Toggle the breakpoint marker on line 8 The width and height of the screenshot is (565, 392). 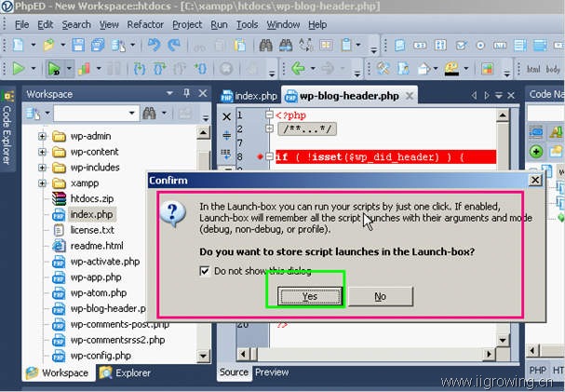[260, 156]
